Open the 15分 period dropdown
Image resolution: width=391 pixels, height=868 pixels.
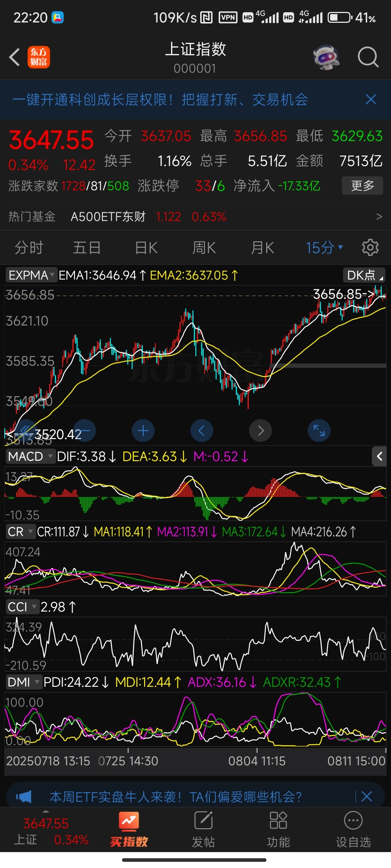click(x=324, y=248)
